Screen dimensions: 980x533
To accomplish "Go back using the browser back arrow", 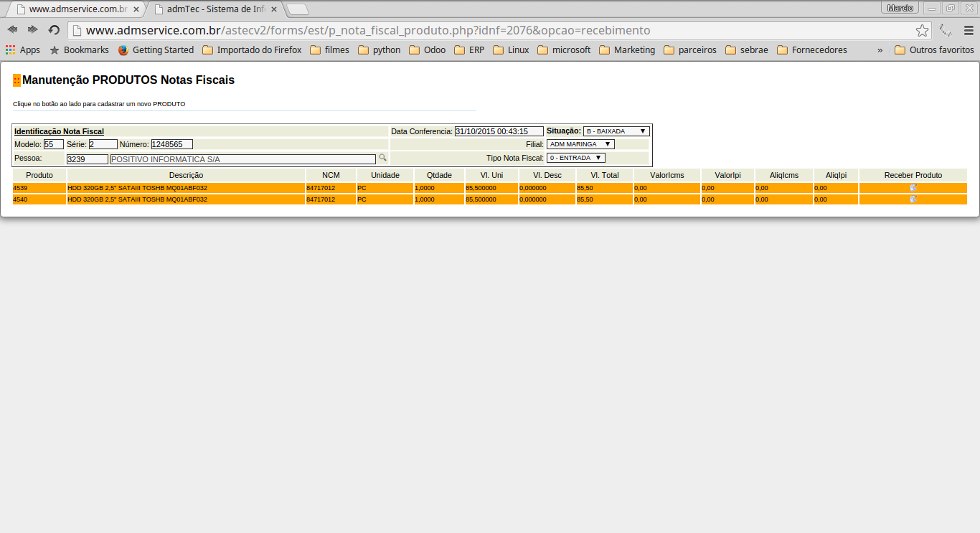I will pos(12,30).
